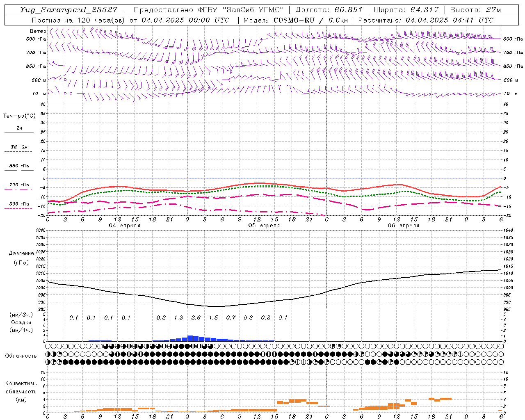Select the "Td 2м" dew point legend entry
This screenshot has height=420, width=525.
[19, 147]
